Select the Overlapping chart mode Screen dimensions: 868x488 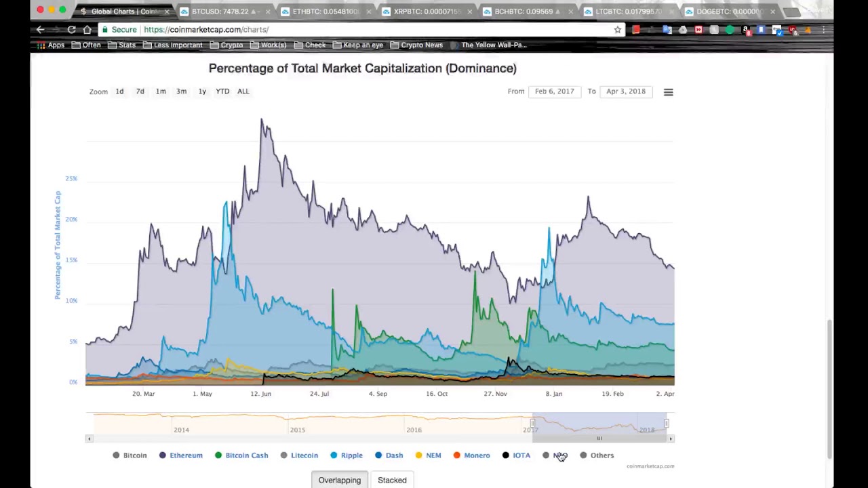point(340,480)
